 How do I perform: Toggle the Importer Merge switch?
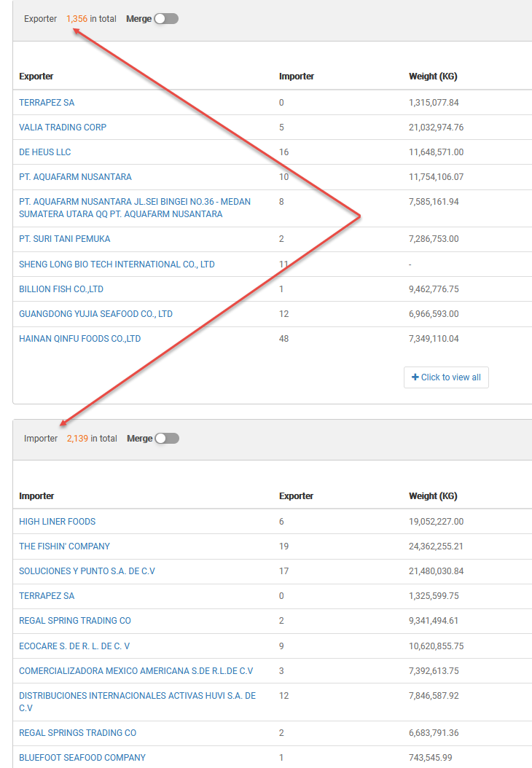point(167,439)
